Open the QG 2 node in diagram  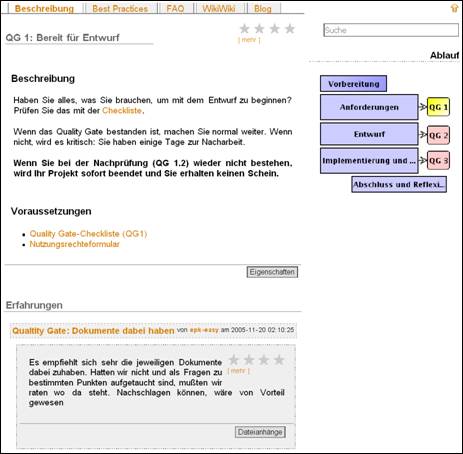438,135
